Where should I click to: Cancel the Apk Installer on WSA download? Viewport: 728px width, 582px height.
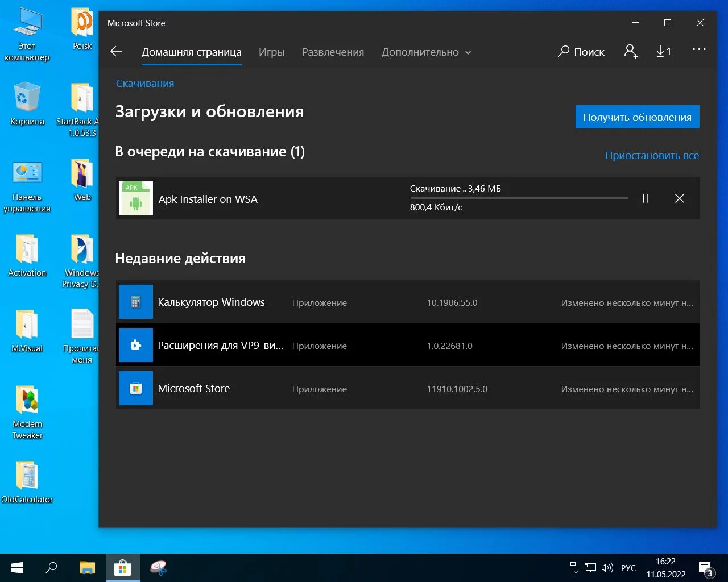click(x=679, y=198)
